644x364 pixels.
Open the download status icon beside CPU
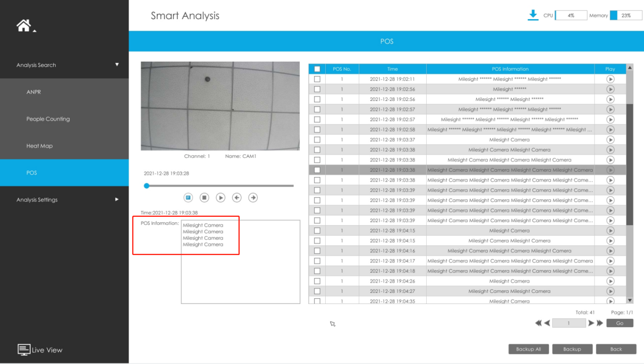click(533, 15)
